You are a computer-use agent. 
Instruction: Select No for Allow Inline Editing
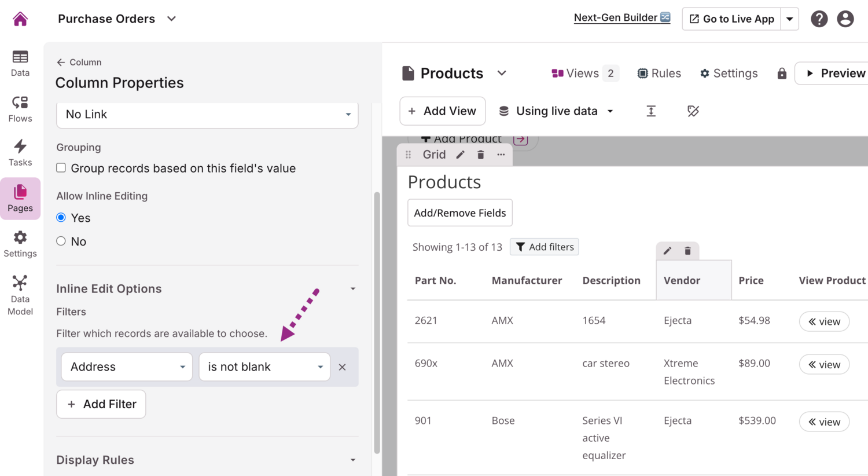[61, 241]
